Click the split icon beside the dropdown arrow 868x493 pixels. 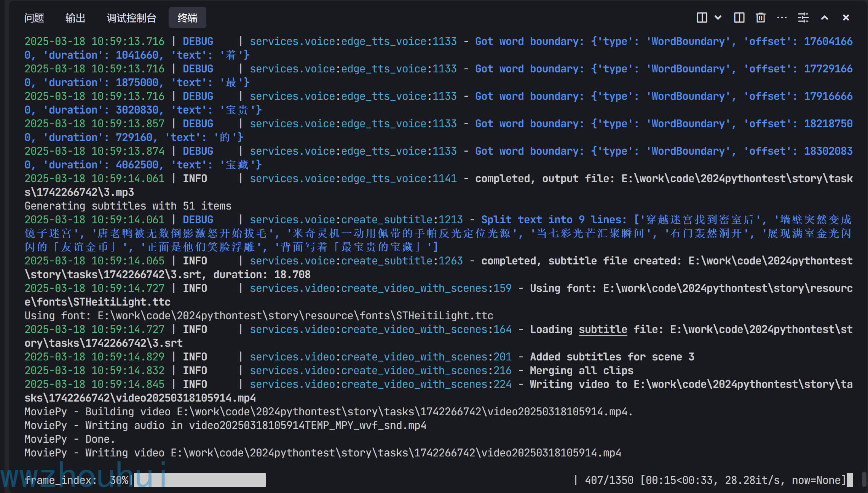click(x=702, y=18)
